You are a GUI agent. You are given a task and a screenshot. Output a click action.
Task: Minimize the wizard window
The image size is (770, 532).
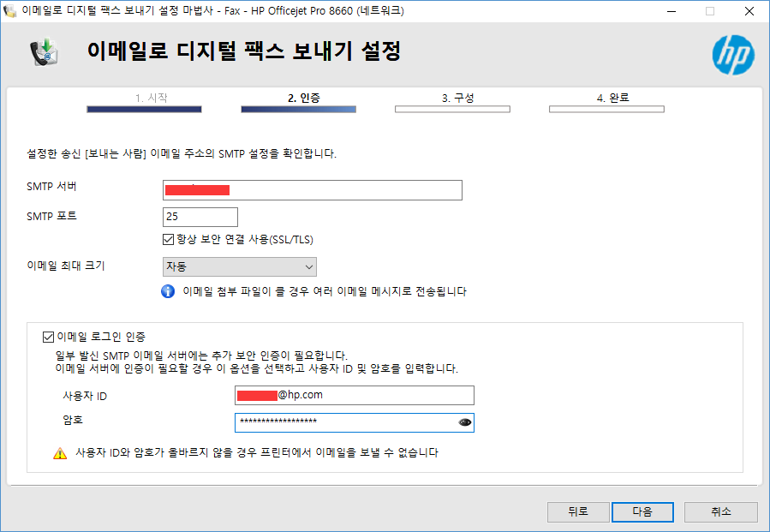pyautogui.click(x=672, y=11)
